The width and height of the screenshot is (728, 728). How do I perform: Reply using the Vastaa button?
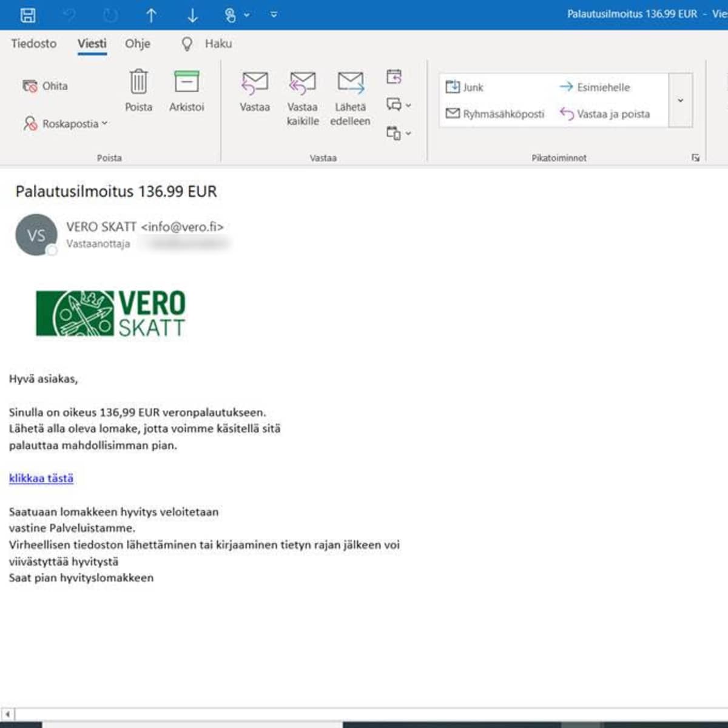point(255,92)
